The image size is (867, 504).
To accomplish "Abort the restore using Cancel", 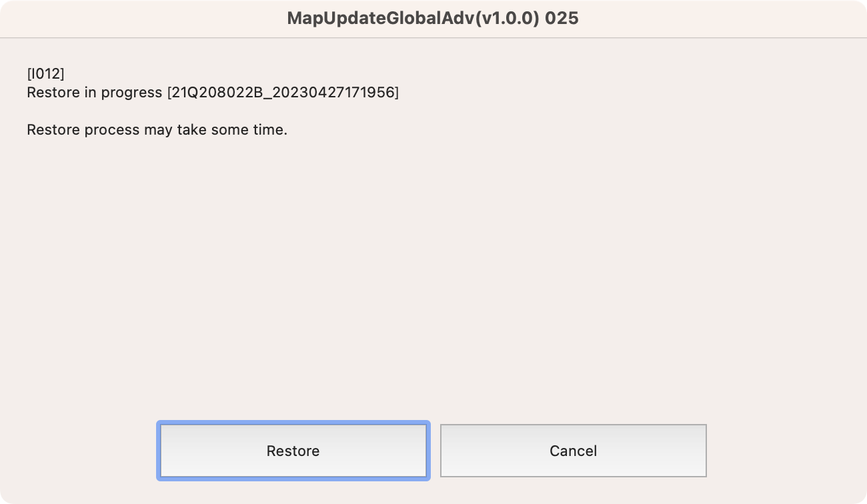I will click(573, 451).
